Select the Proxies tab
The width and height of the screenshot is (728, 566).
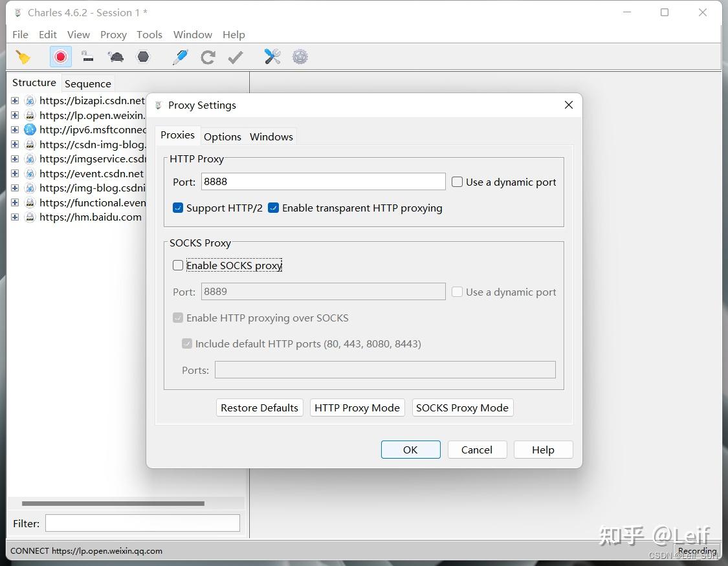(177, 135)
